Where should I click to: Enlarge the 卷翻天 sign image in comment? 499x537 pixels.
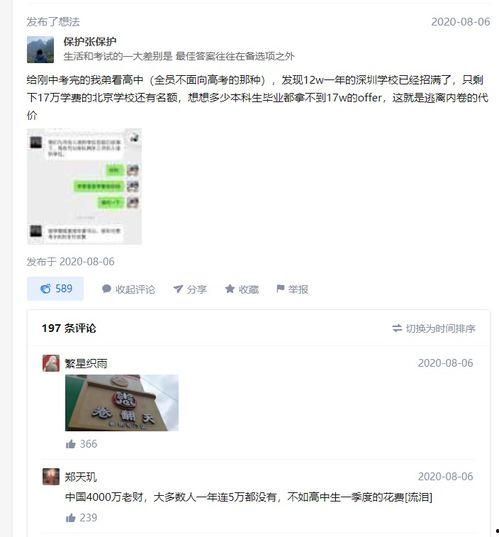click(122, 403)
